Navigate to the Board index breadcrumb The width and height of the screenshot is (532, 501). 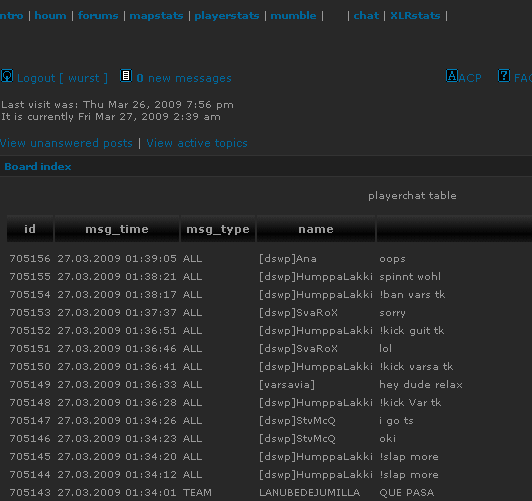coord(38,167)
